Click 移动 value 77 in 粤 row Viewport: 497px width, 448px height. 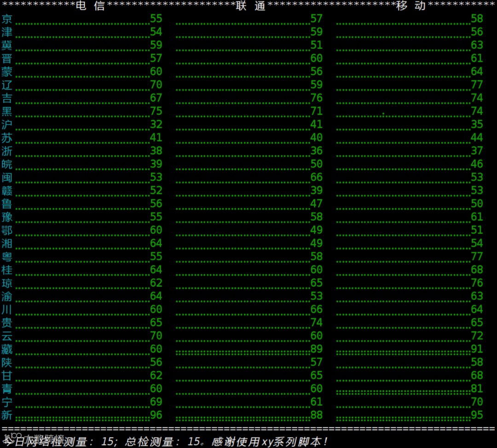[x=477, y=256]
